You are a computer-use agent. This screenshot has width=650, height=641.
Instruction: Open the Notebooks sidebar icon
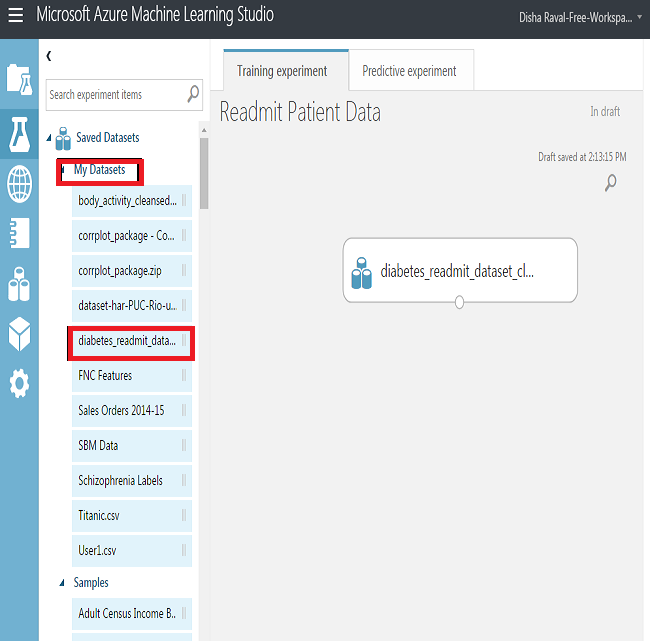pos(19,232)
